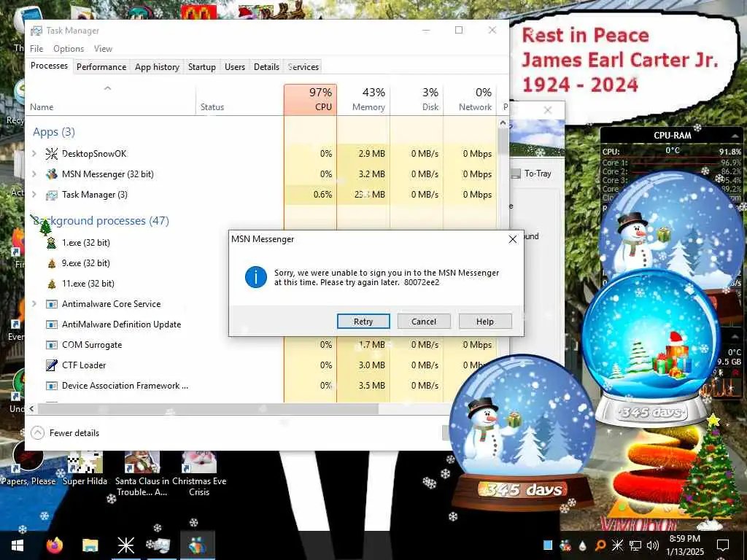Click the MSN butterfly tray icon

tap(565, 545)
